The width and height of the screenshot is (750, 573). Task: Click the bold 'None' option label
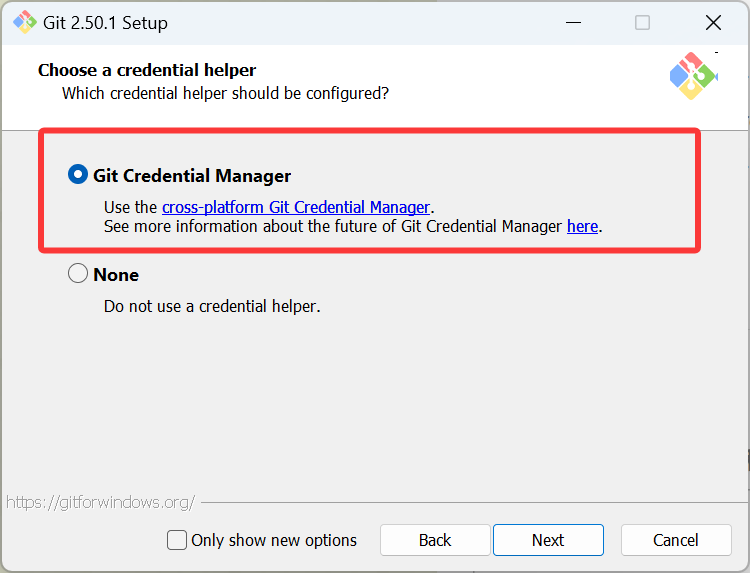point(116,274)
